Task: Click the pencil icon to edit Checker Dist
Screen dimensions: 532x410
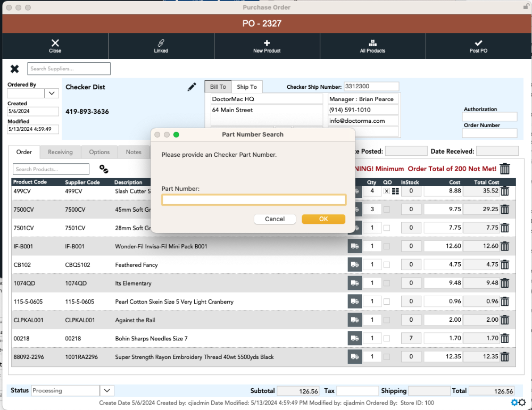Action: (x=192, y=87)
